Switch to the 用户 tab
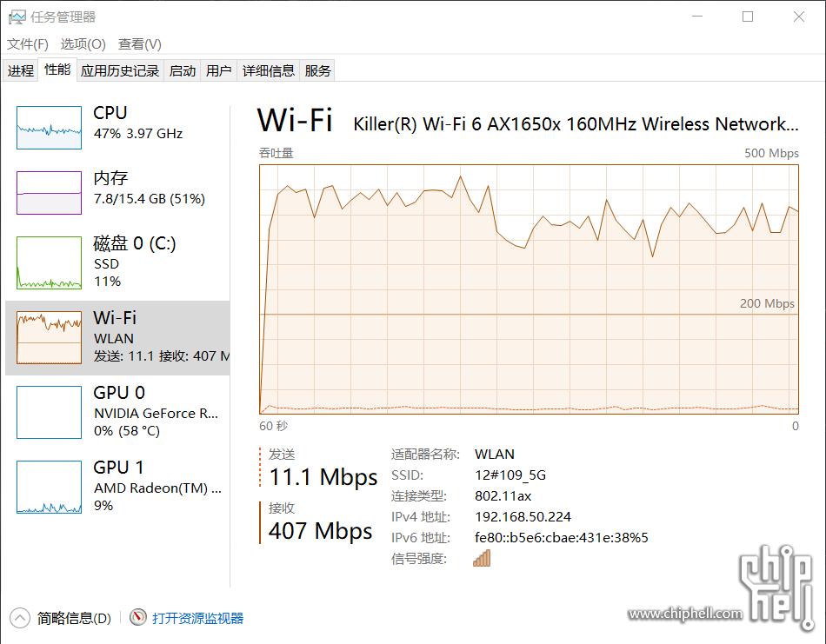The height and width of the screenshot is (644, 826). (x=218, y=70)
